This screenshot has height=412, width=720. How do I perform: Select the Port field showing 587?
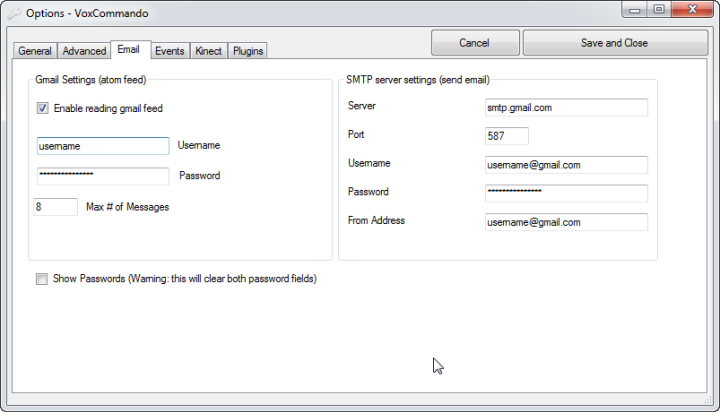[506, 136]
